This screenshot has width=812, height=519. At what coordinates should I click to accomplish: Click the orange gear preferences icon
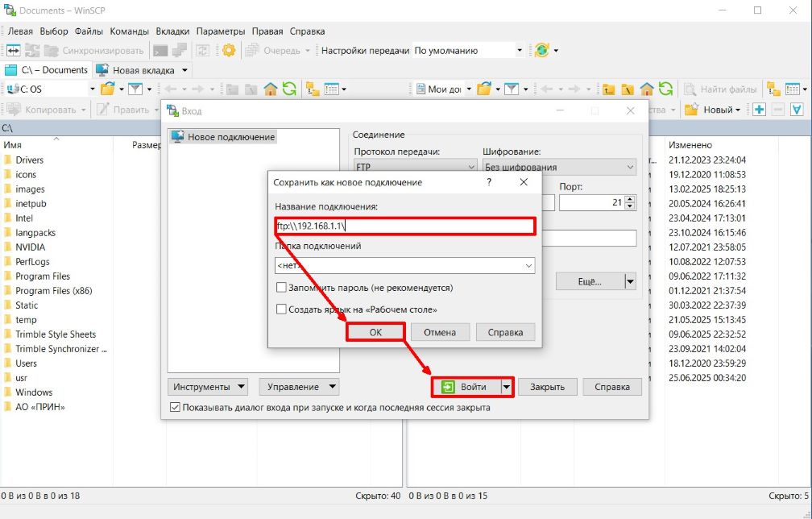click(x=229, y=50)
